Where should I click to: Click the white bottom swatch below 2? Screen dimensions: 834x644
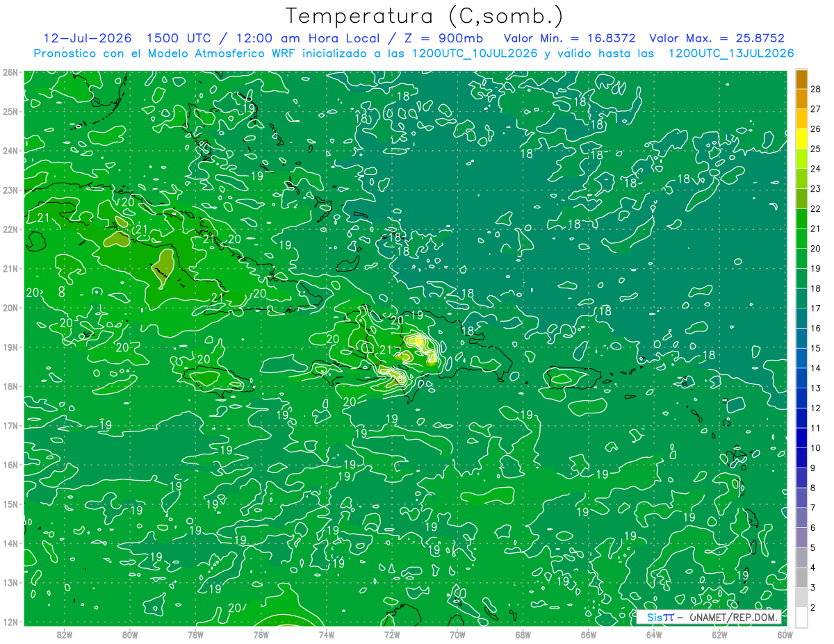tap(801, 617)
